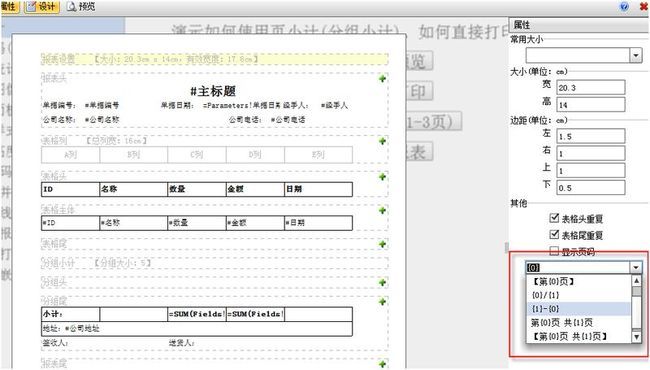Select the E列 column cell
Screen dimensions: 650x370
coord(318,155)
